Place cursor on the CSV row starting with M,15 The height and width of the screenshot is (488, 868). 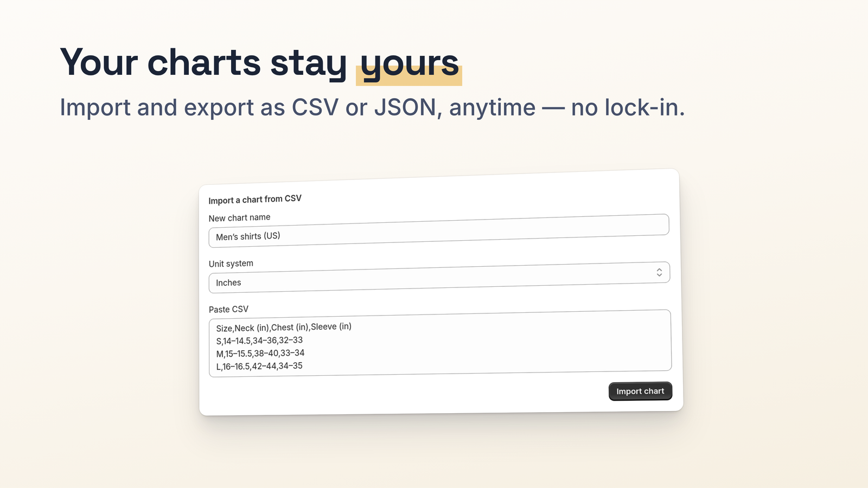click(x=260, y=353)
